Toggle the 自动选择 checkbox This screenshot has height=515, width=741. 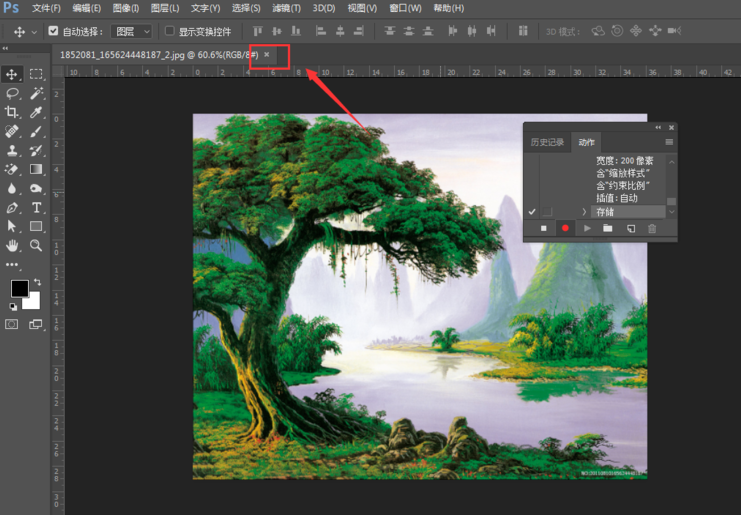pyautogui.click(x=53, y=31)
